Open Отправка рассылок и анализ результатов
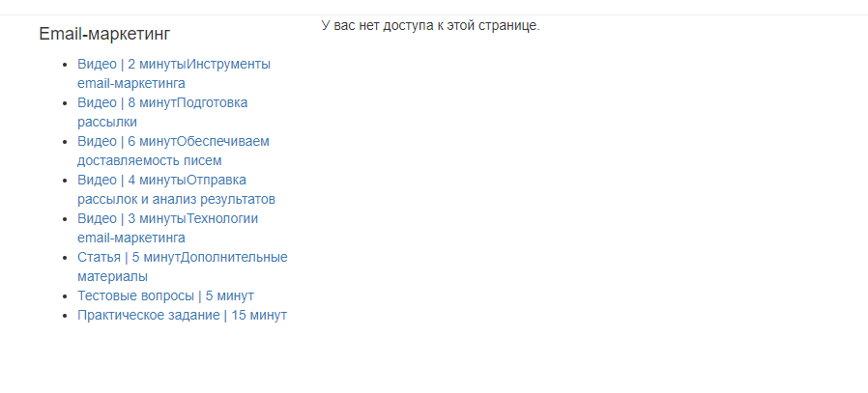Viewport: 868px width, 393px height. tap(176, 189)
